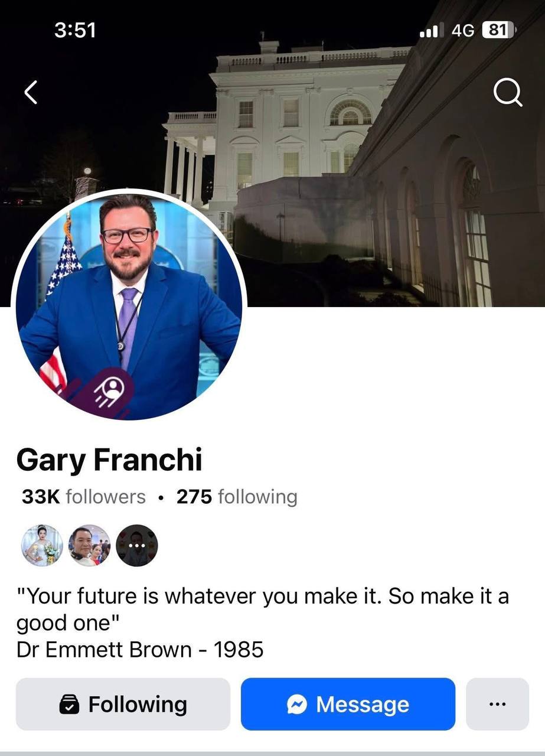The image size is (545, 756).
Task: Toggle the Following button state
Action: tap(123, 704)
